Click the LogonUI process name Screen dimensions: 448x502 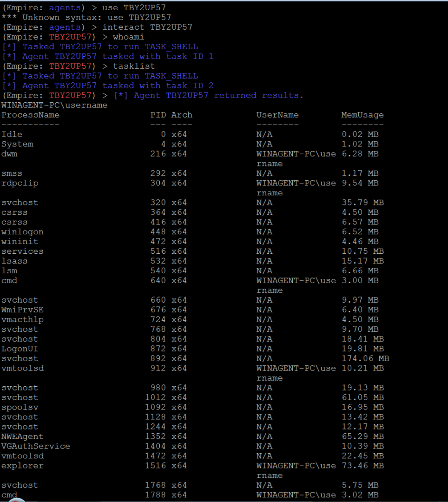(x=20, y=349)
